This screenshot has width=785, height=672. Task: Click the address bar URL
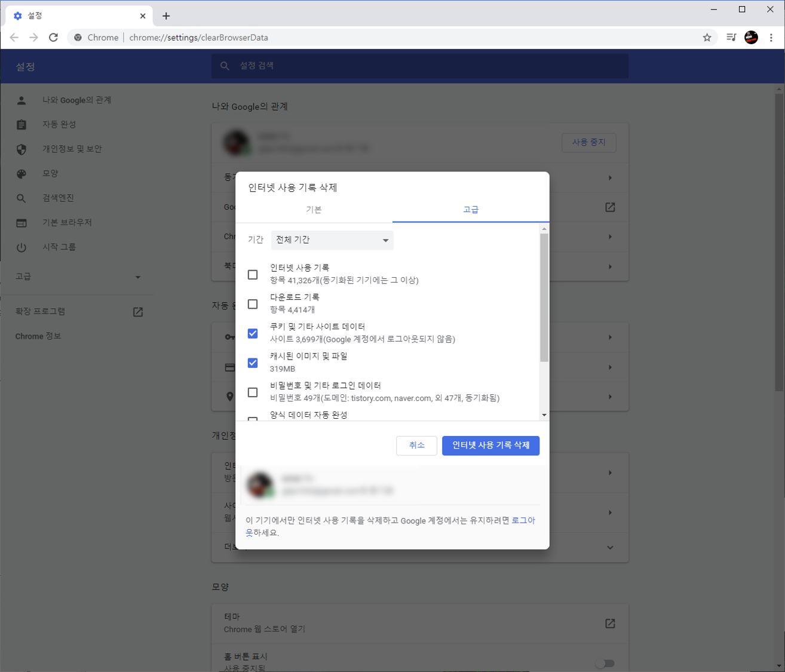[198, 38]
